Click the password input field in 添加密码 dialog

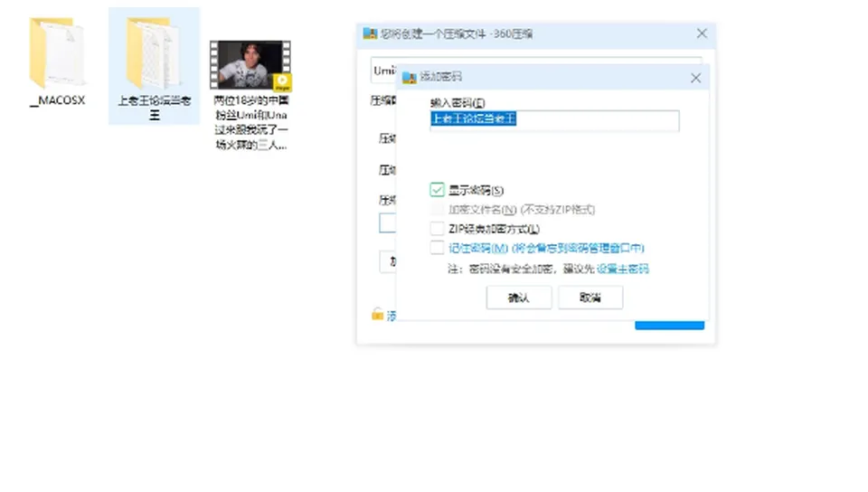point(554,120)
